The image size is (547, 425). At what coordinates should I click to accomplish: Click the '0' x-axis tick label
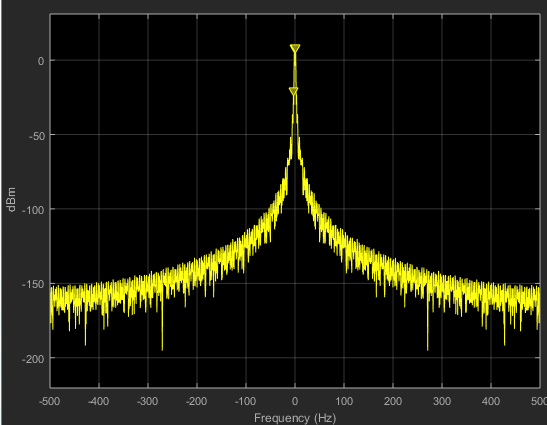pos(295,401)
